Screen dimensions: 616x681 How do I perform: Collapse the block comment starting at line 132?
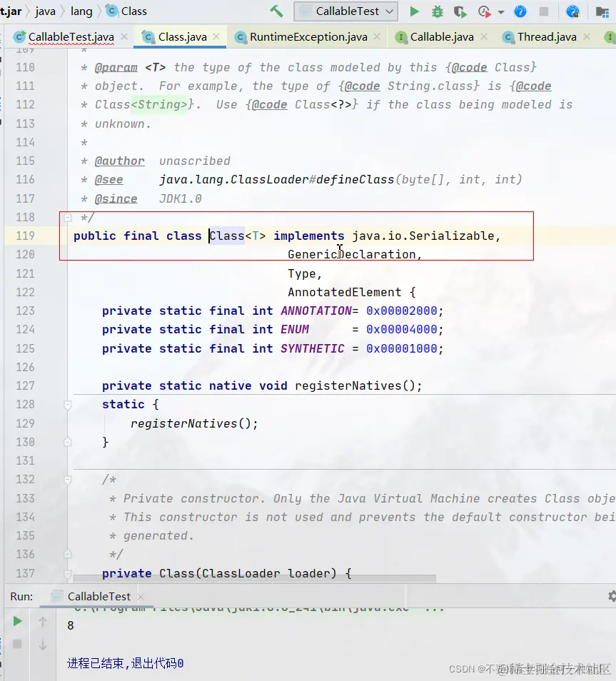coord(67,480)
